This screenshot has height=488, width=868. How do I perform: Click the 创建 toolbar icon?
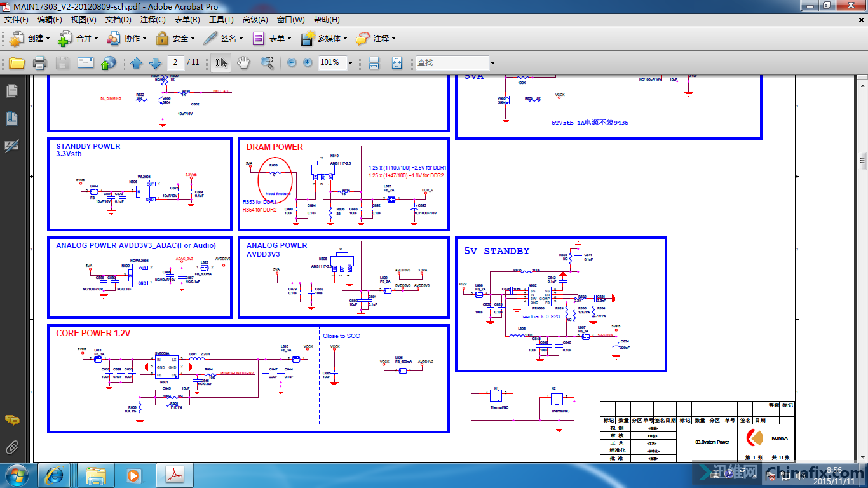tap(16, 39)
